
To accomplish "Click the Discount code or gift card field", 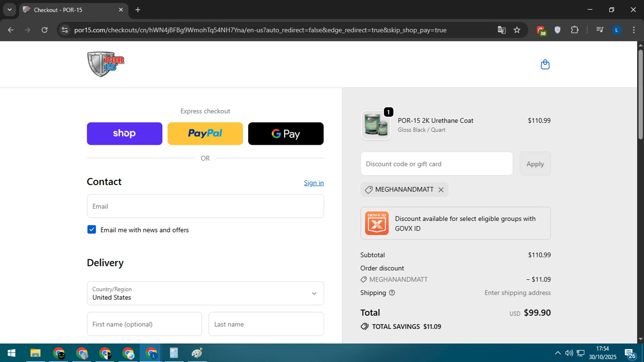I will point(437,164).
